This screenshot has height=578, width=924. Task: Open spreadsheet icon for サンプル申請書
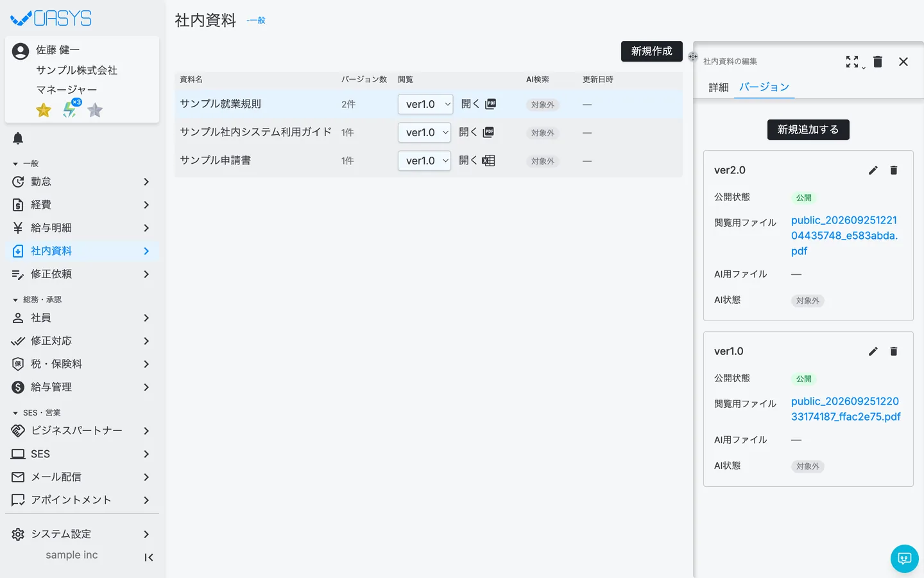click(x=488, y=161)
